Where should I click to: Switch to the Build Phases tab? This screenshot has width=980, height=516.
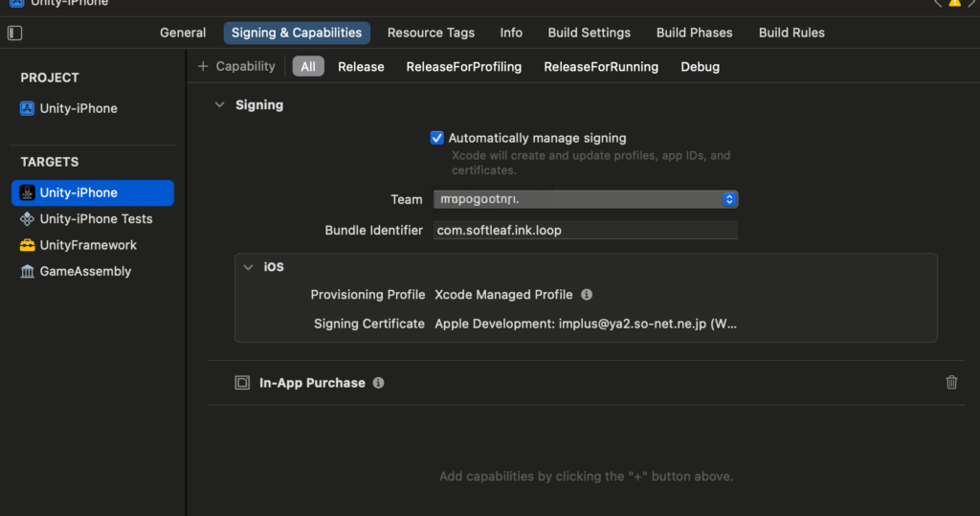pos(694,33)
